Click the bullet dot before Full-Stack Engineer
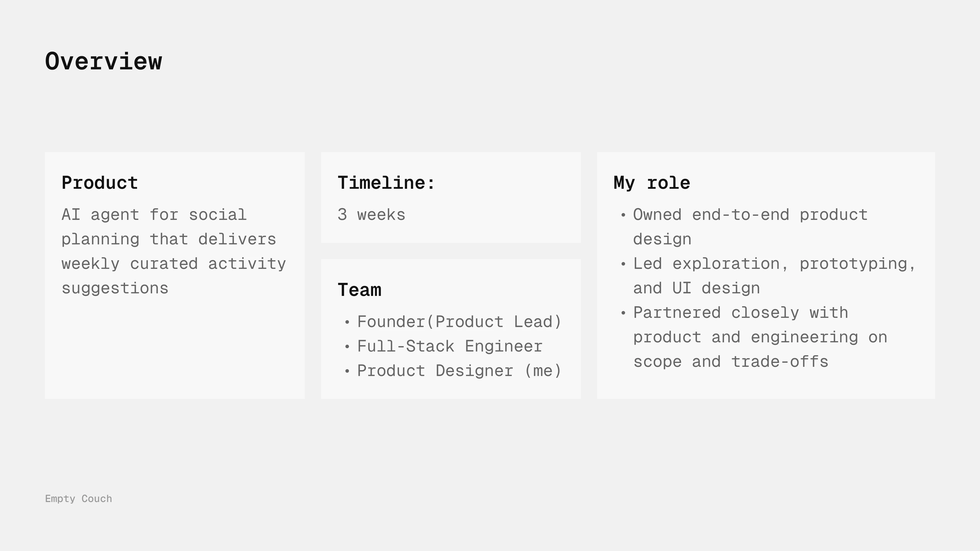Image resolution: width=980 pixels, height=551 pixels. (x=347, y=347)
